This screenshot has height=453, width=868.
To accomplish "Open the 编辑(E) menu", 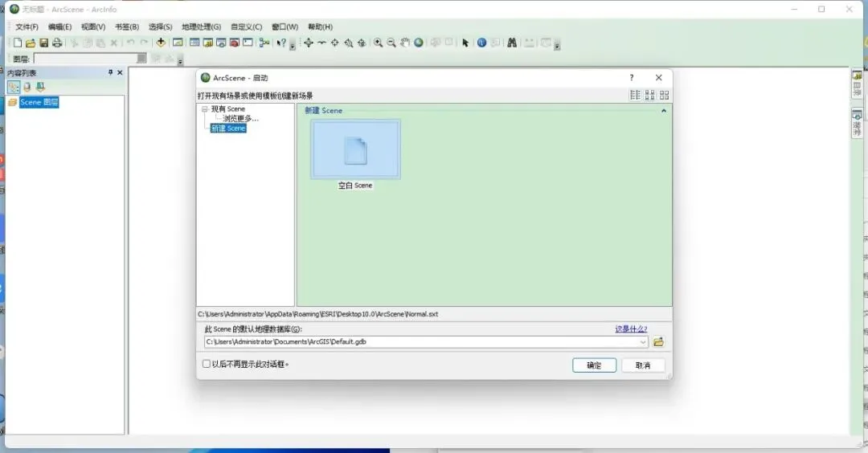I will [59, 27].
